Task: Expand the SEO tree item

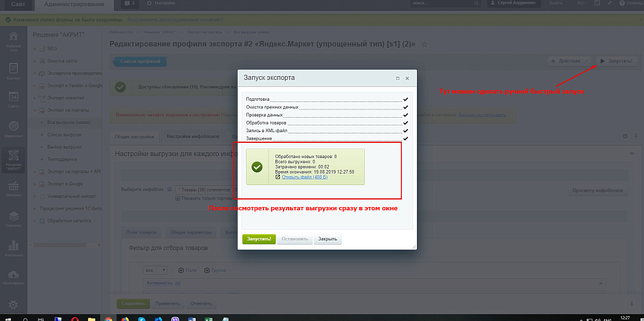Action: coord(35,48)
